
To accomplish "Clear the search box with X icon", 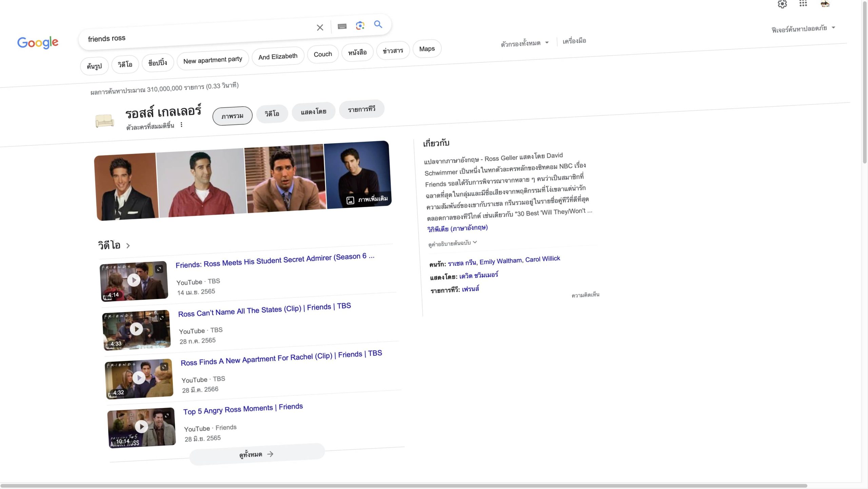I will coord(320,27).
